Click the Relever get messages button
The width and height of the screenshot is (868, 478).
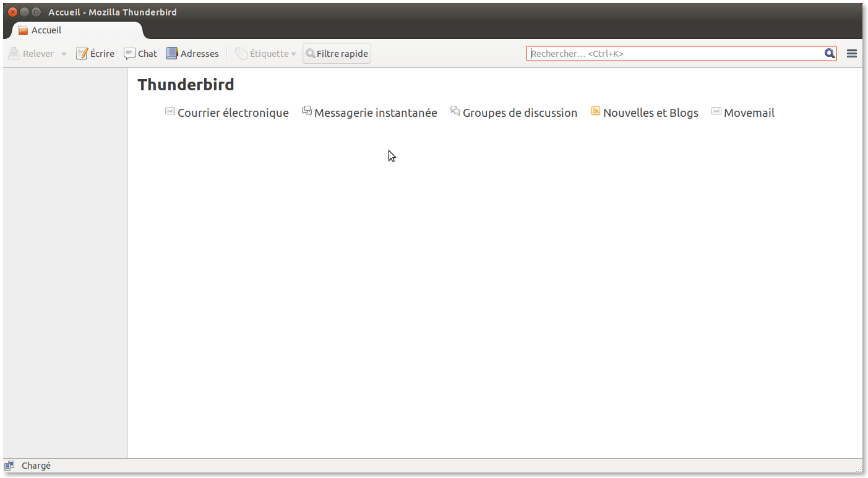[31, 54]
